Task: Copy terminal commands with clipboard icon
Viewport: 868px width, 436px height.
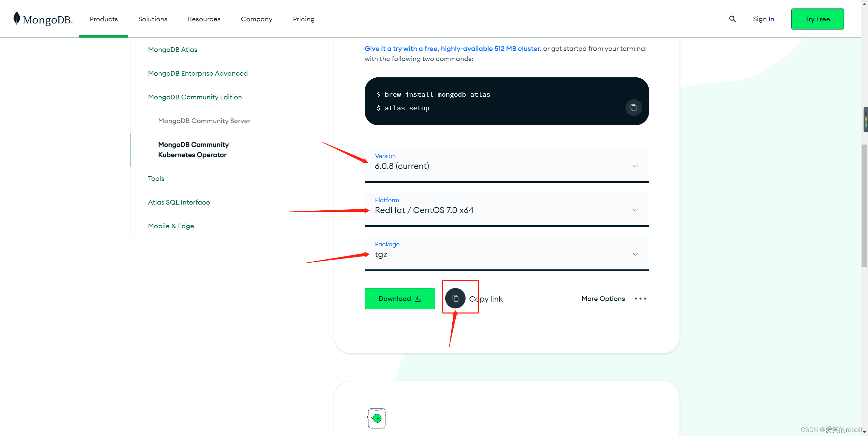Action: coord(633,108)
